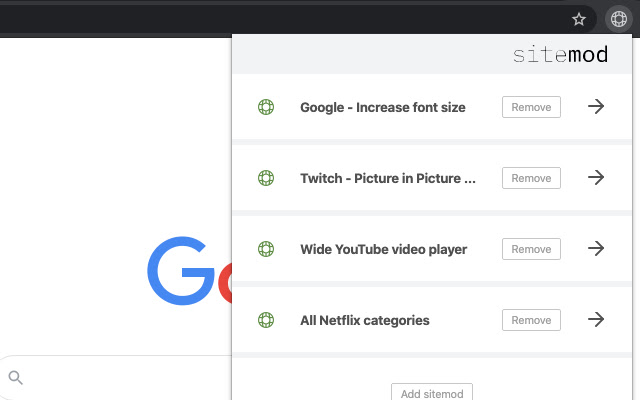This screenshot has width=640, height=400.
Task: Click the sitemod extension globe icon in toolbar
Action: [619, 18]
